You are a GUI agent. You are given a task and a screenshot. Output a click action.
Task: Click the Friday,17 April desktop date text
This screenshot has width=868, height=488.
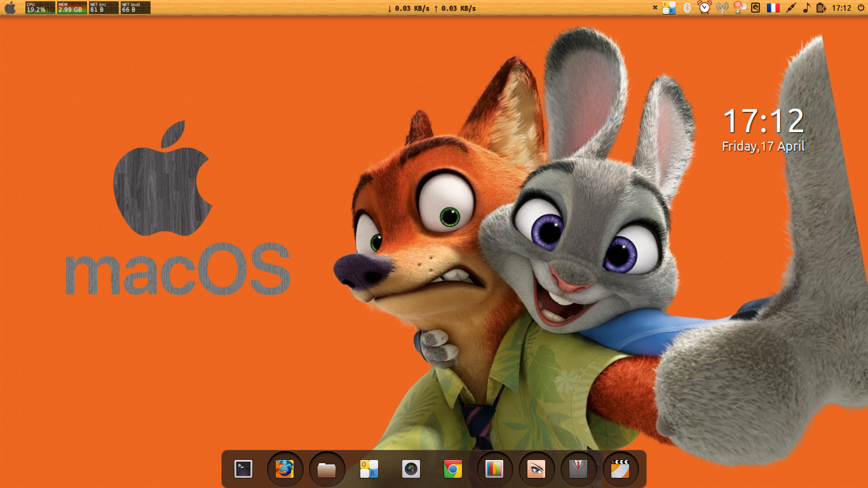click(763, 146)
